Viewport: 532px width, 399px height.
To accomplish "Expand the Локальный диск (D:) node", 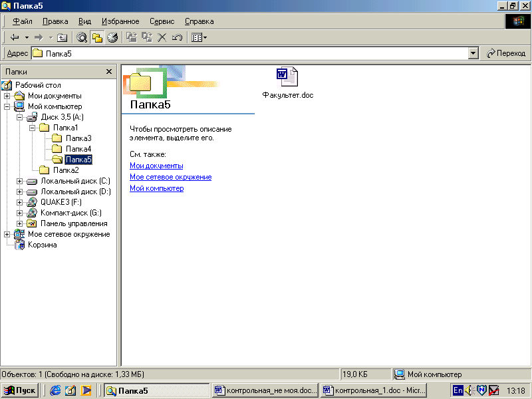I will 20,192.
